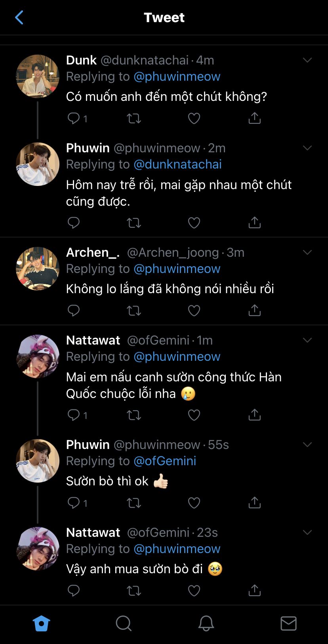Retweet Nattawat's latest 23s tweet

(134, 591)
